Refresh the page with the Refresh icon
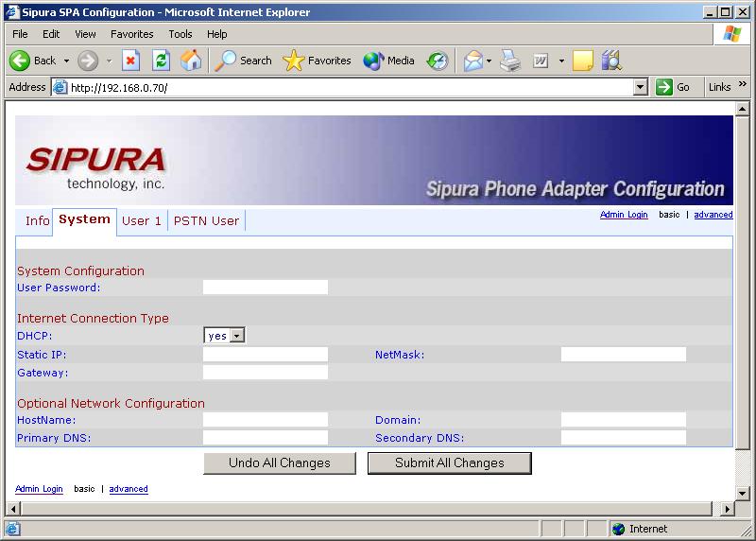The height and width of the screenshot is (541, 756). (161, 61)
